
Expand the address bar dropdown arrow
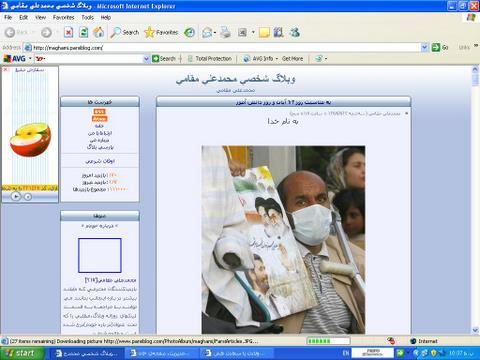click(x=424, y=47)
